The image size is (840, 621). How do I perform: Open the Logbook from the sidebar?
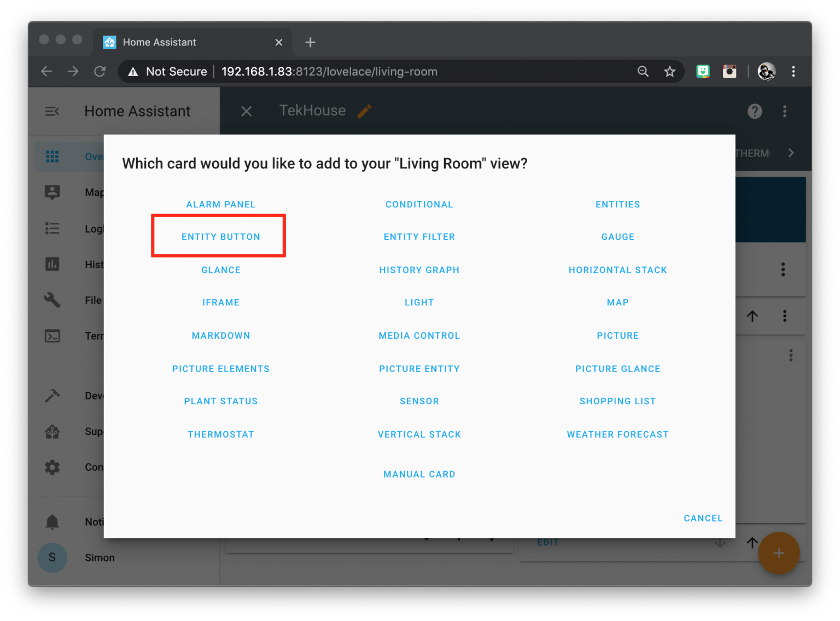click(52, 229)
